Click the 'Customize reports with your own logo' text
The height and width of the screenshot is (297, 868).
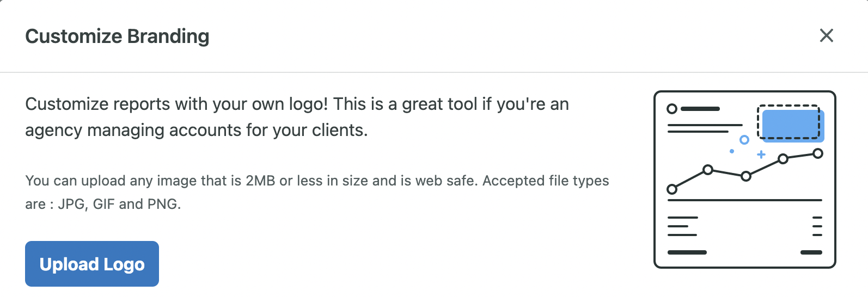coord(176,104)
